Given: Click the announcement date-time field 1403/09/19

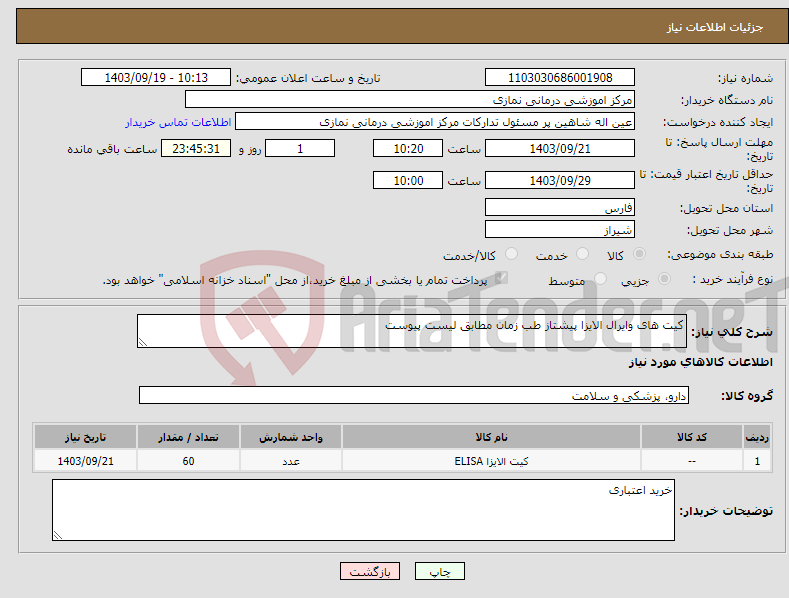Looking at the screenshot, I should pyautogui.click(x=156, y=78).
